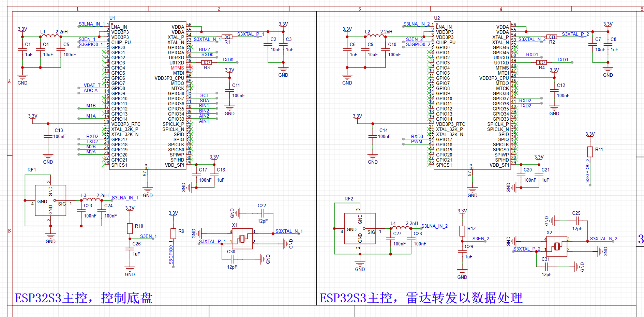
Task: Select the L2 inductor symbol
Action: tap(374, 35)
